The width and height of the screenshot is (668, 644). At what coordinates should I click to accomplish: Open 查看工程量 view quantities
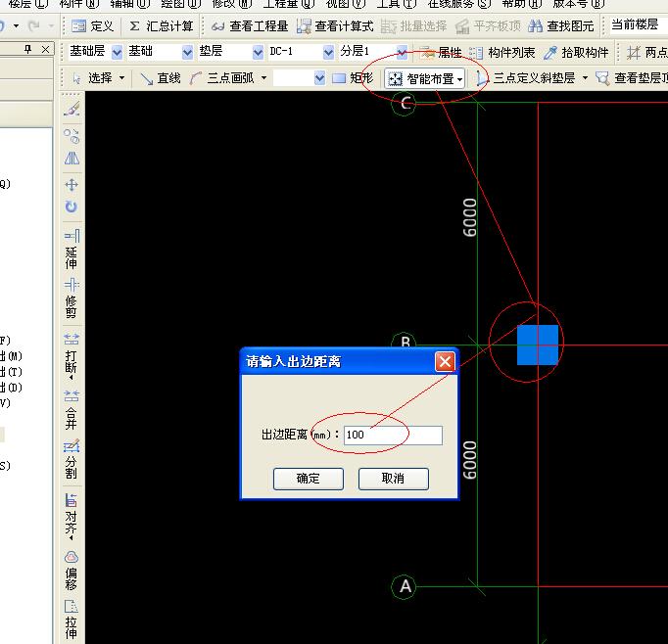[250, 26]
